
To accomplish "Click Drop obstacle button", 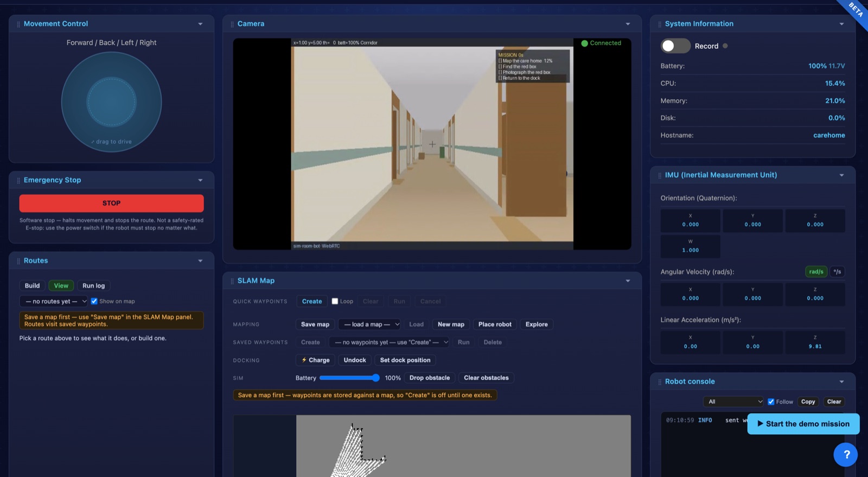I will (x=429, y=378).
